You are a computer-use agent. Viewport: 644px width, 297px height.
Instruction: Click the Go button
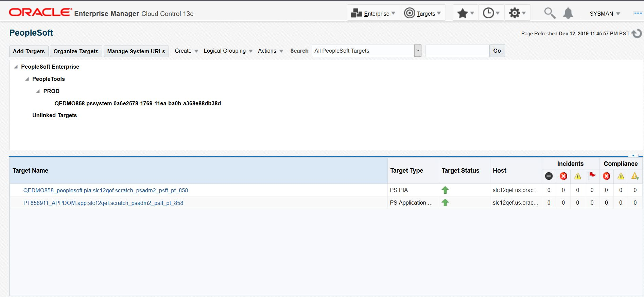pyautogui.click(x=497, y=51)
